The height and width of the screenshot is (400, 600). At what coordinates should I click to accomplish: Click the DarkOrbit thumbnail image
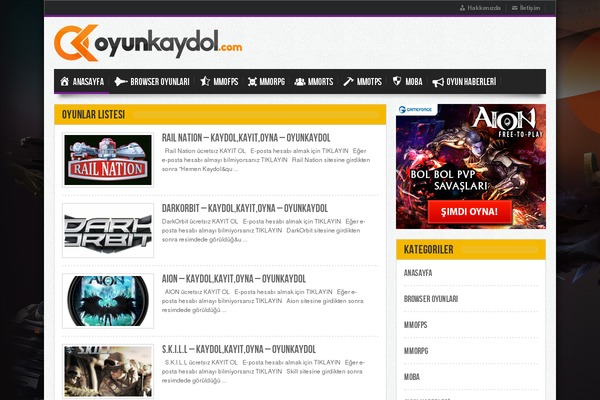point(108,230)
